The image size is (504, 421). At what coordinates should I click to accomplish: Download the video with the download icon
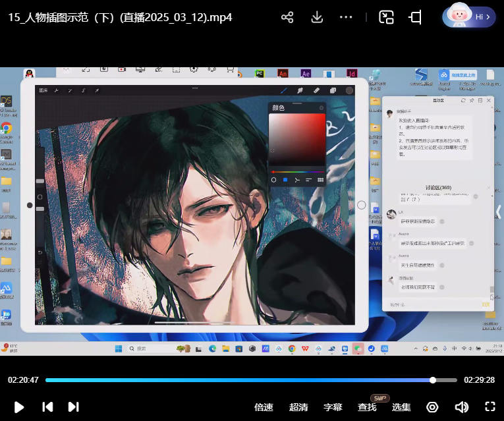point(317,18)
